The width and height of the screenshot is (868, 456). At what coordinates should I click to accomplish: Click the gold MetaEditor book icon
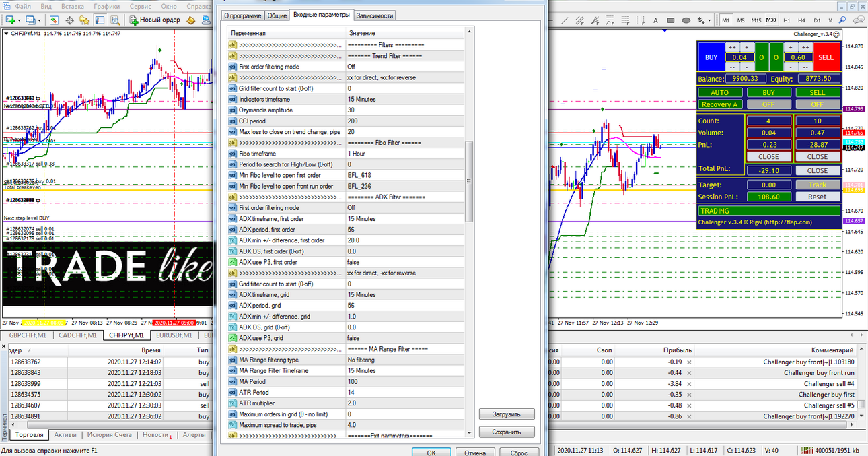pyautogui.click(x=190, y=20)
